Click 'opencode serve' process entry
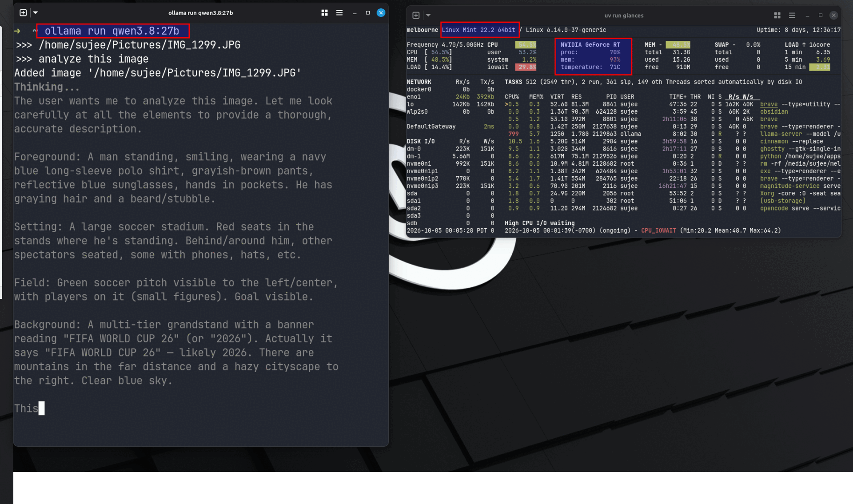Viewport: 853px width, 504px height. (x=800, y=208)
